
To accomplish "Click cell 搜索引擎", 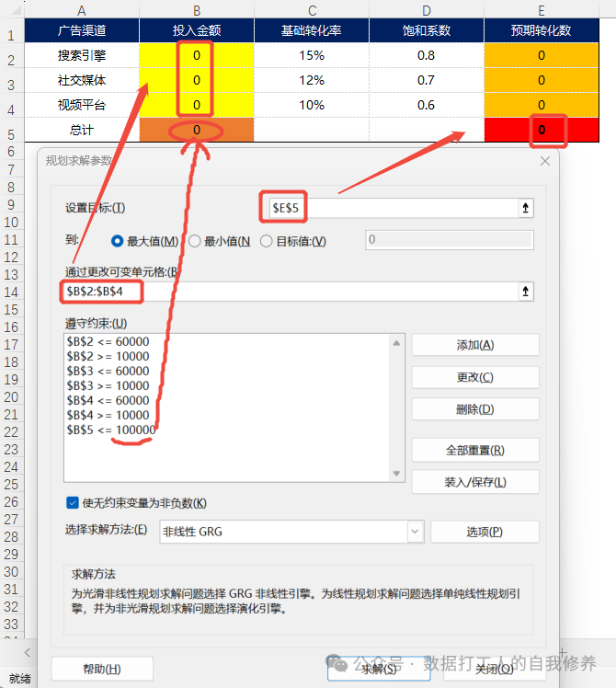I will point(82,55).
